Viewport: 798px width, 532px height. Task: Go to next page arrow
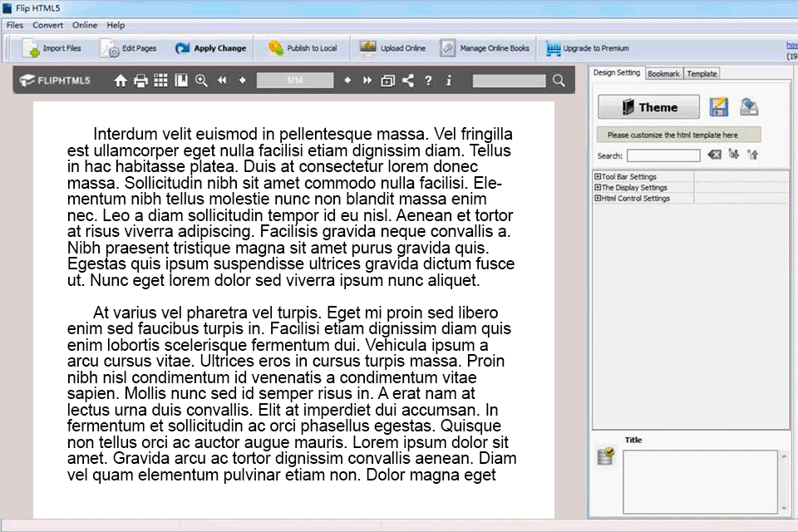click(x=347, y=81)
